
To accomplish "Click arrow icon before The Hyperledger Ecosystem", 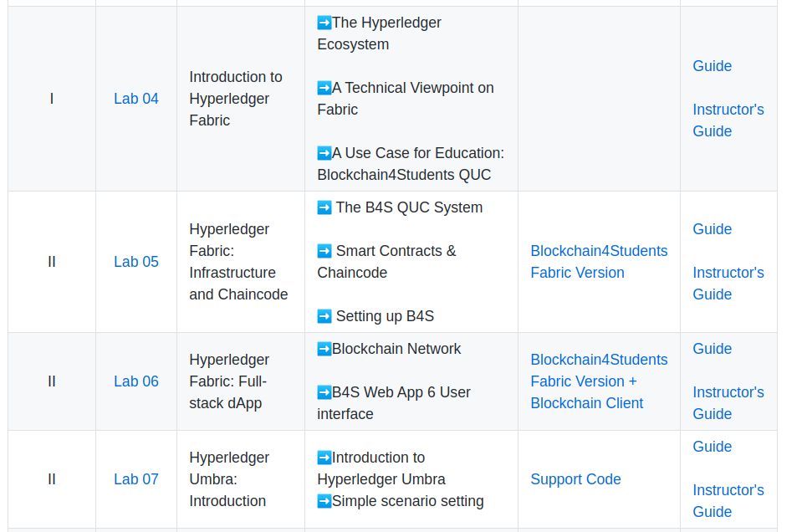I will 324,23.
